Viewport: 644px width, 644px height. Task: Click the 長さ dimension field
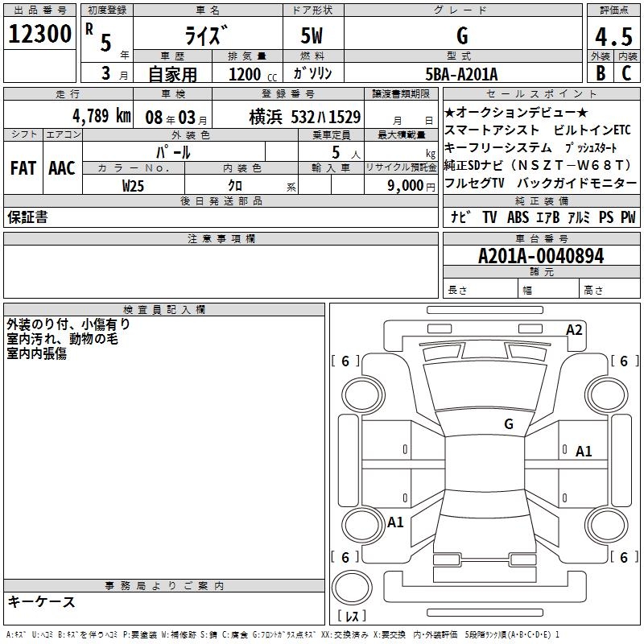(480, 290)
